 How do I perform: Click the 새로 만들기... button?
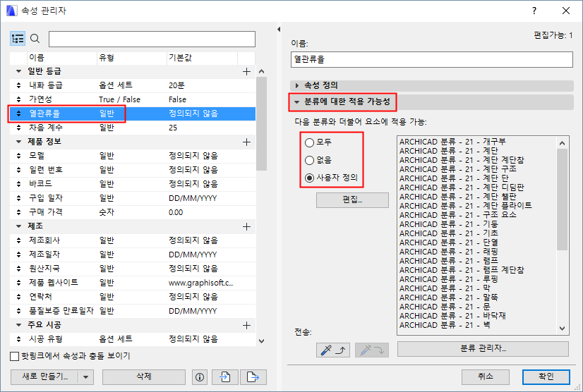(45, 376)
